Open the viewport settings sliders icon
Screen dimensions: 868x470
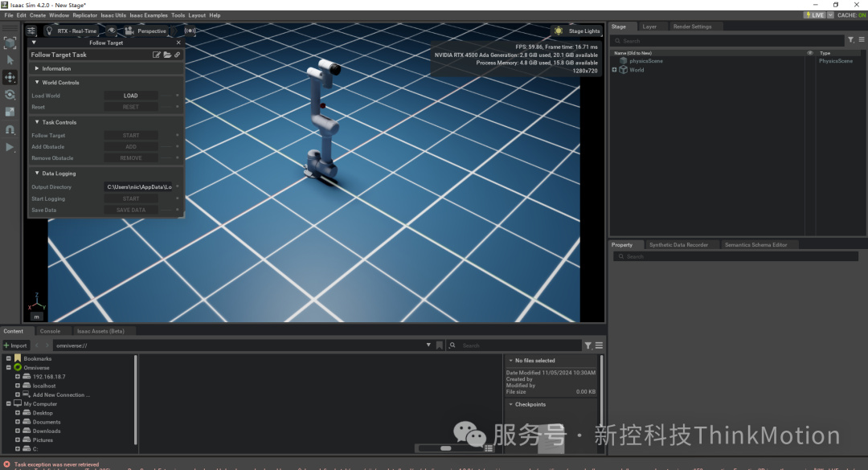(x=31, y=31)
